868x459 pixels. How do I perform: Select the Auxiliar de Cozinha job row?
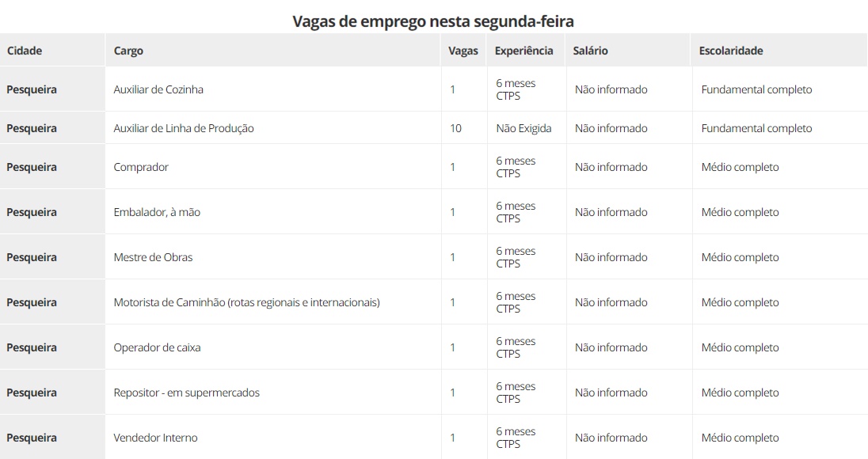[x=434, y=89]
